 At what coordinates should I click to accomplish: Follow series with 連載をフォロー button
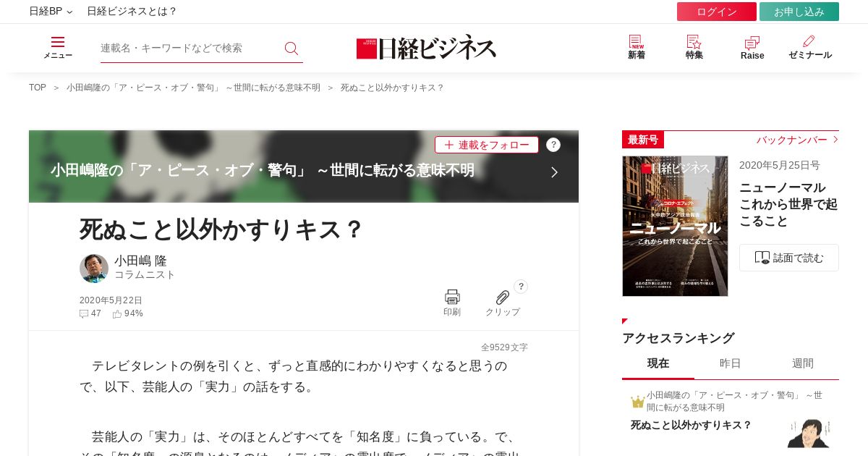[487, 145]
